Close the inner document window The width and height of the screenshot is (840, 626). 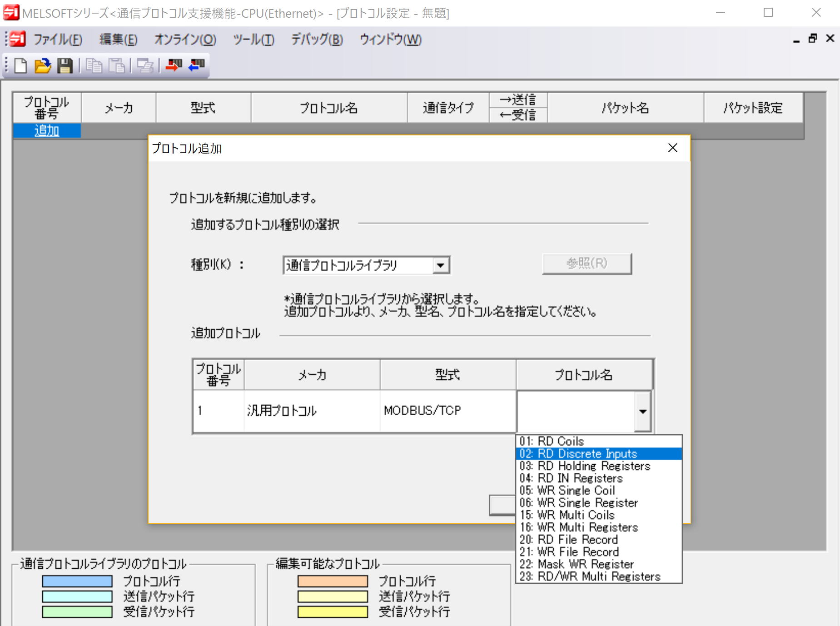[830, 39]
